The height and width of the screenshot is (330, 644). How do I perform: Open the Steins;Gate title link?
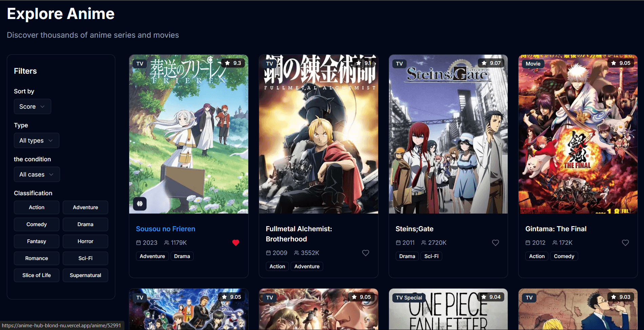pos(414,229)
